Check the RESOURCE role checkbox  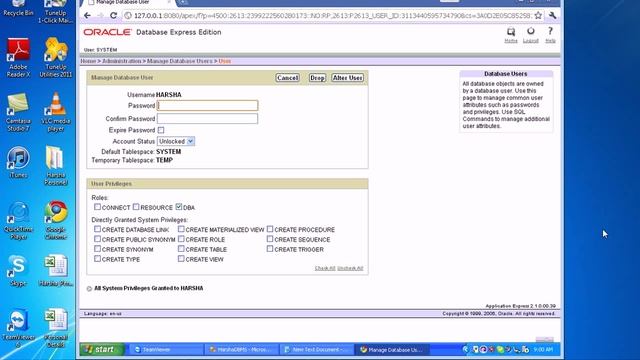point(136,207)
